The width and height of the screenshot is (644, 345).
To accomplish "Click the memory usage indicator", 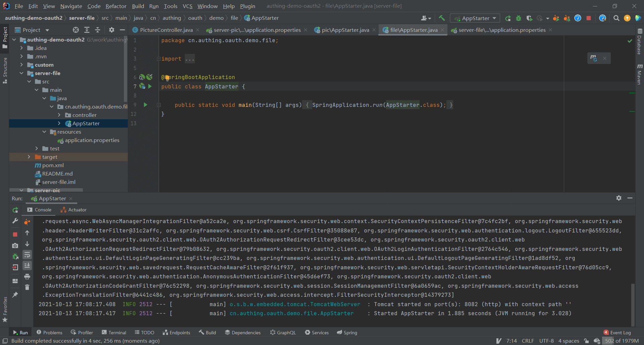I will (622, 341).
